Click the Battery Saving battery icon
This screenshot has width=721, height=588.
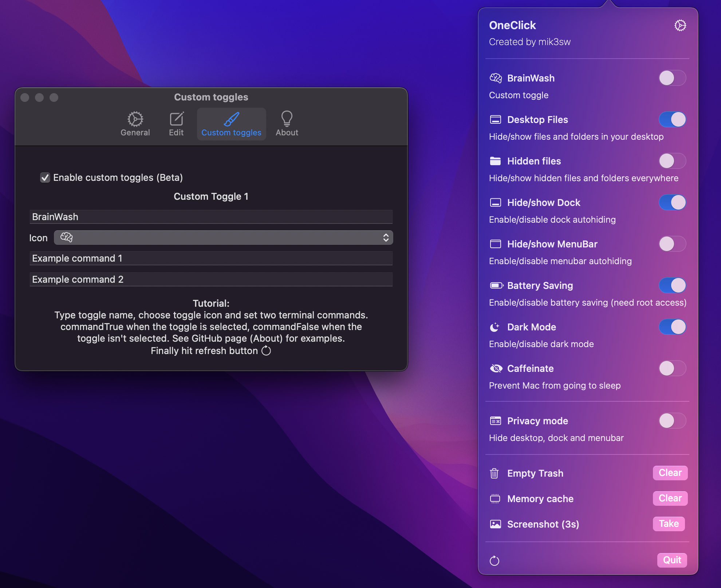496,286
